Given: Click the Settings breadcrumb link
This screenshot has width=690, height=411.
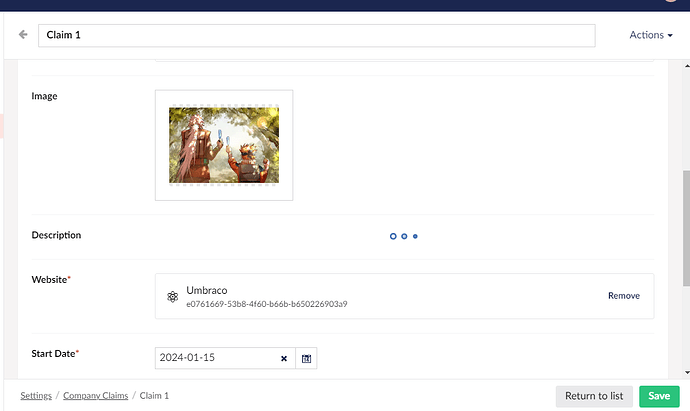Looking at the screenshot, I should pyautogui.click(x=36, y=396).
